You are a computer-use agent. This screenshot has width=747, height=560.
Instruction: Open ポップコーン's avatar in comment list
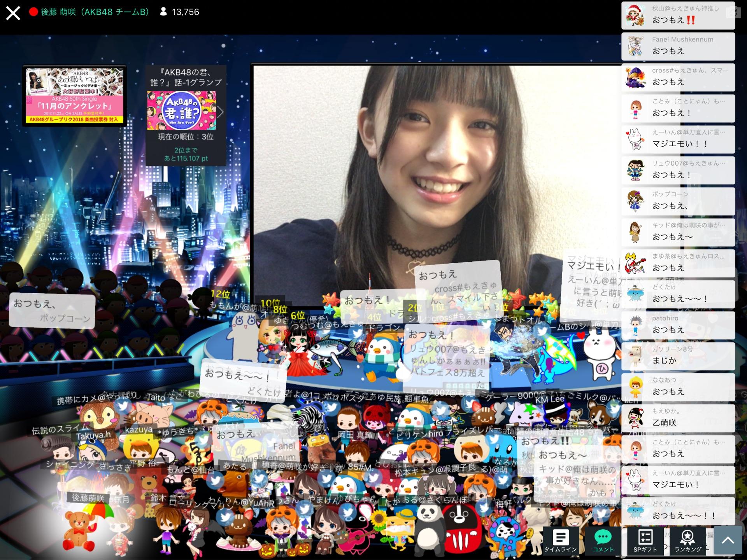635,201
